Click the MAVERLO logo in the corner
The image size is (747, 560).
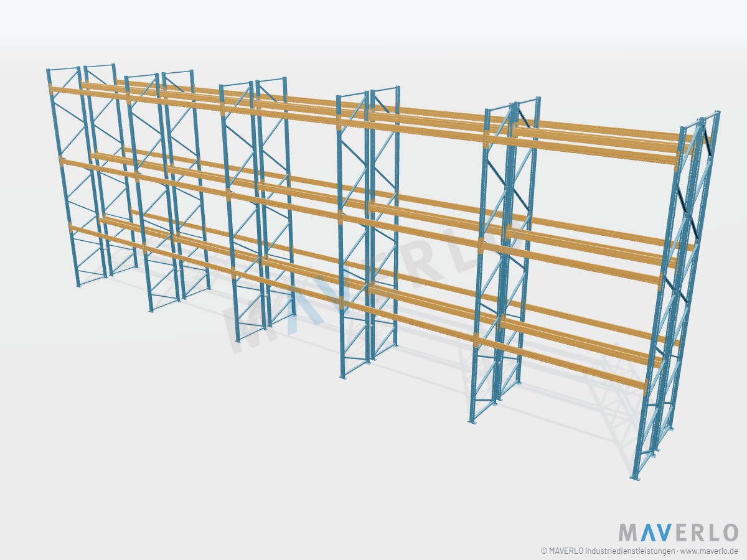679,533
